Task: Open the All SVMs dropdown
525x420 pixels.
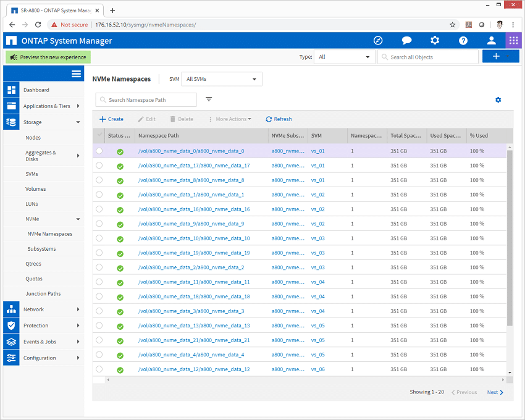Action: [x=222, y=79]
